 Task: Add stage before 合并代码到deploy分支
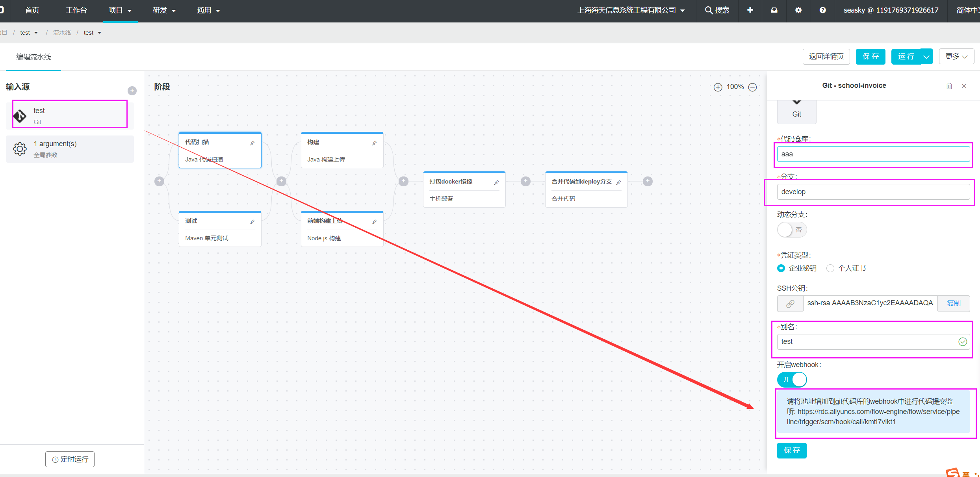[525, 181]
